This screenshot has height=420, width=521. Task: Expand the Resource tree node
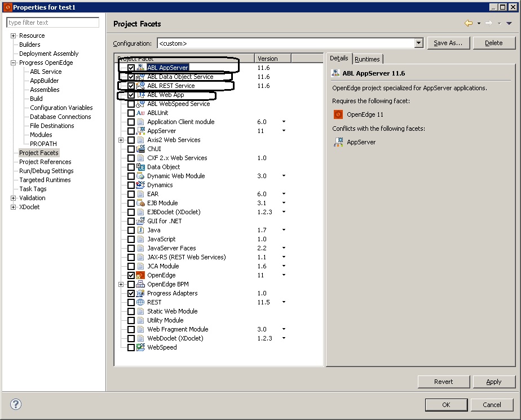pos(14,36)
